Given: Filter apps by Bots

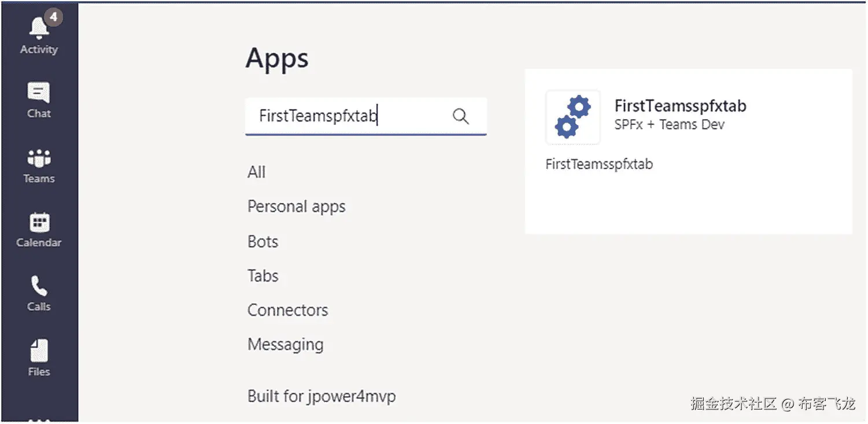Looking at the screenshot, I should click(x=263, y=241).
